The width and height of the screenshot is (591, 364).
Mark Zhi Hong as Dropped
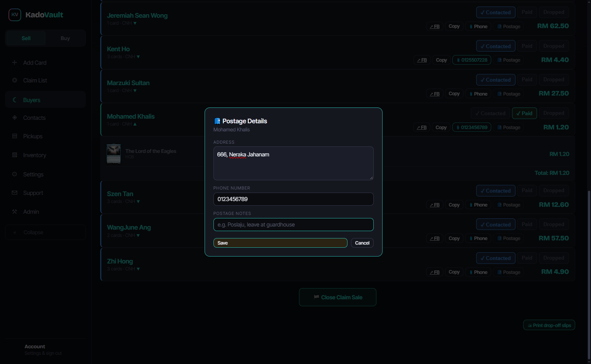pos(554,258)
